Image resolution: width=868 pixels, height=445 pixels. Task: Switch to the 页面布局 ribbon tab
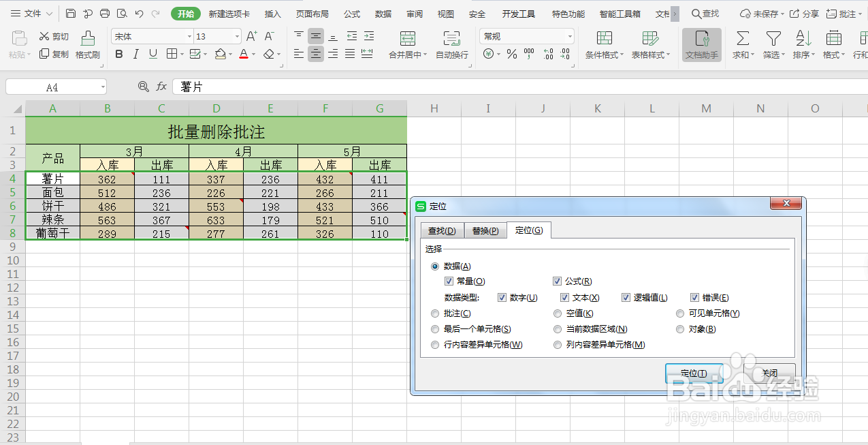click(312, 14)
